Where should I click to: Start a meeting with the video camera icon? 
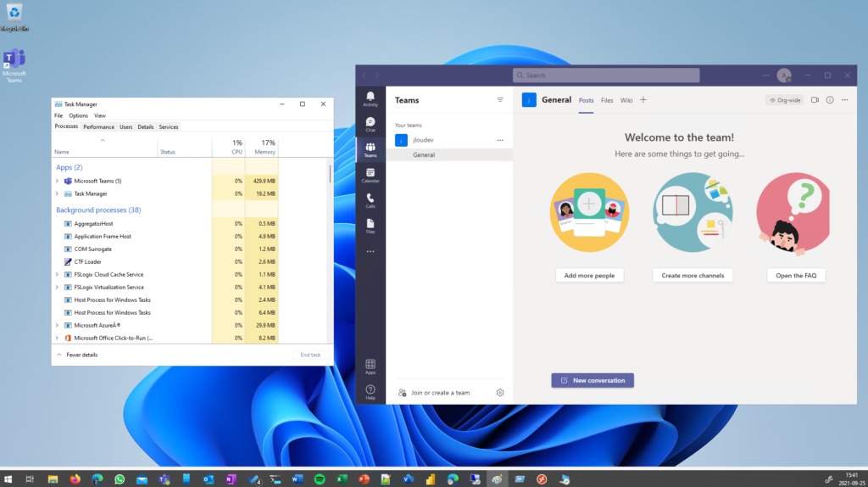tap(815, 100)
